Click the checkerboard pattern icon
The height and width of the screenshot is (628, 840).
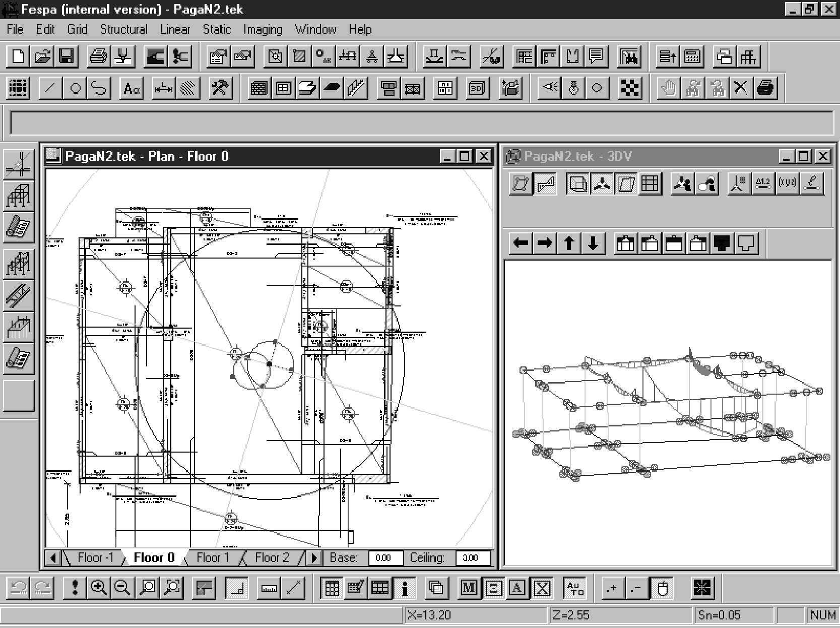point(630,88)
